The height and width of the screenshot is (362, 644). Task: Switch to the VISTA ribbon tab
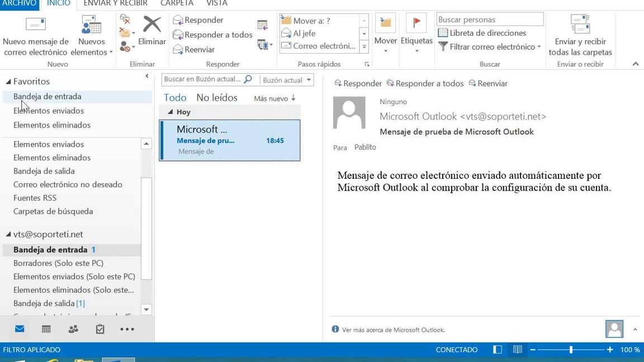pyautogui.click(x=217, y=3)
